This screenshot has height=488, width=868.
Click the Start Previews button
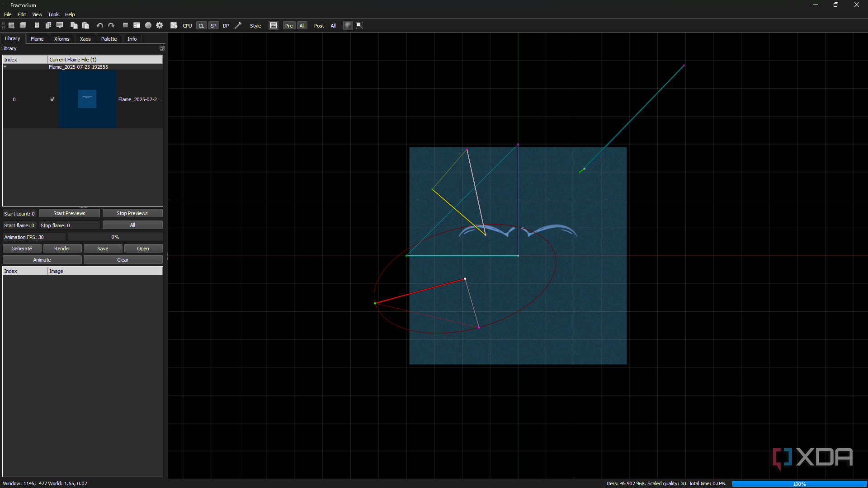coord(69,213)
